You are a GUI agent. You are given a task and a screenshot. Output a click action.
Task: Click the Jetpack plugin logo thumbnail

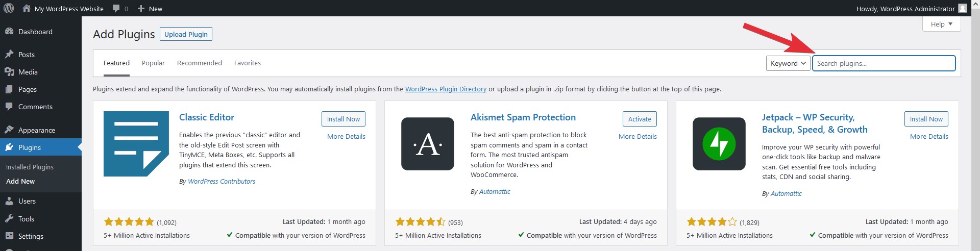[x=719, y=144]
